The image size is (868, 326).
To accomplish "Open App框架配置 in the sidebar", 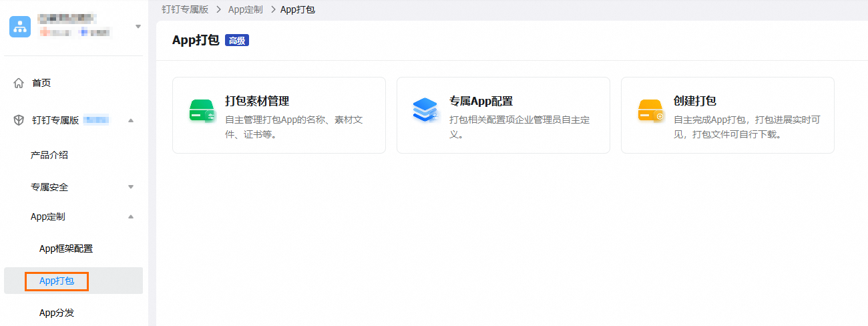I will point(66,249).
